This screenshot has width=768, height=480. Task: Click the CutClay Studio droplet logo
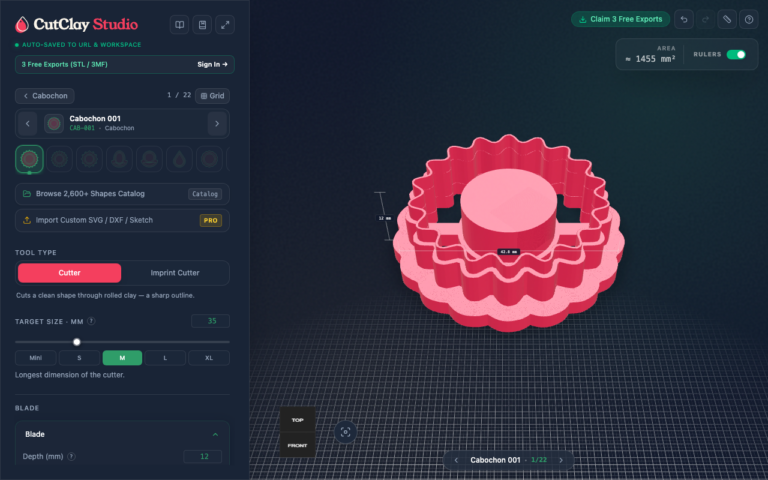point(22,24)
